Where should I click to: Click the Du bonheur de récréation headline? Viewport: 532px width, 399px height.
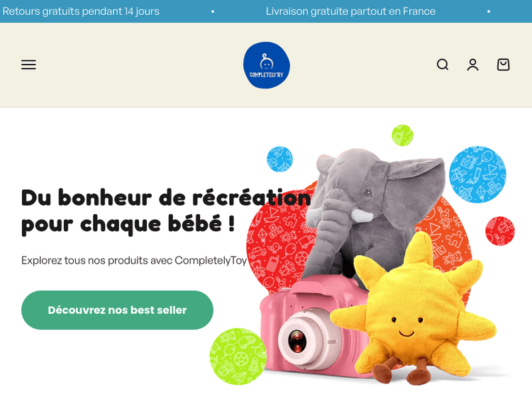pyautogui.click(x=166, y=211)
